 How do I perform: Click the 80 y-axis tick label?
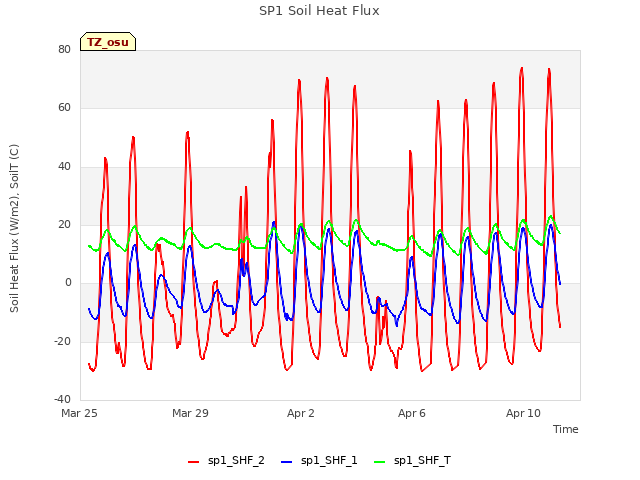point(64,49)
